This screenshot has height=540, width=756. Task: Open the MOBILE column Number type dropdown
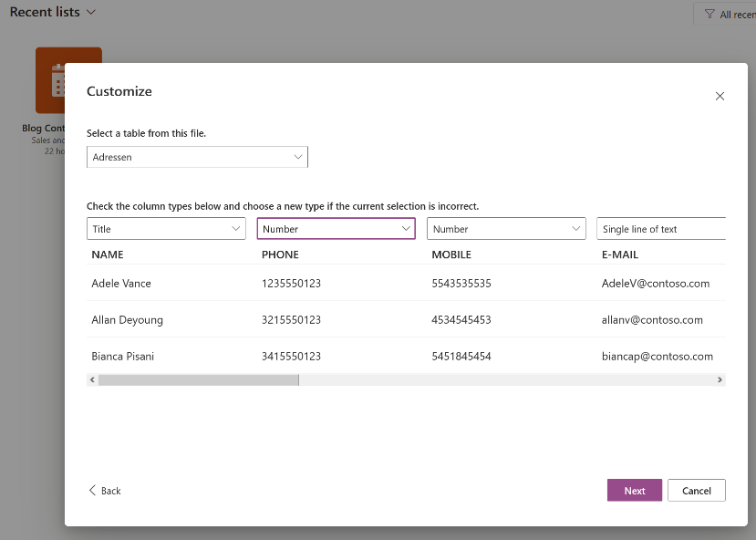(506, 229)
